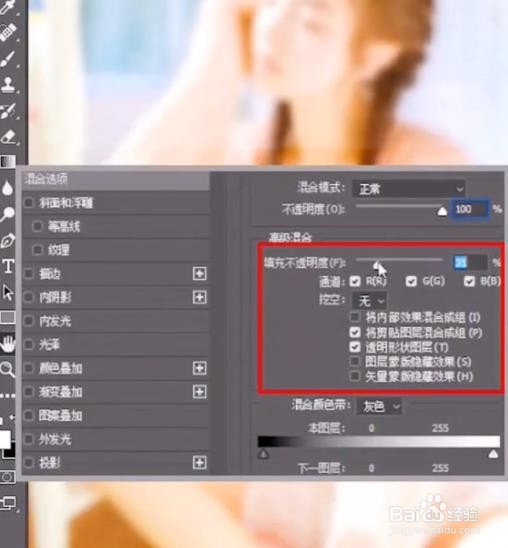The image size is (508, 548).
Task: Enable the 内阴影 effect checkbox
Action: (29, 297)
